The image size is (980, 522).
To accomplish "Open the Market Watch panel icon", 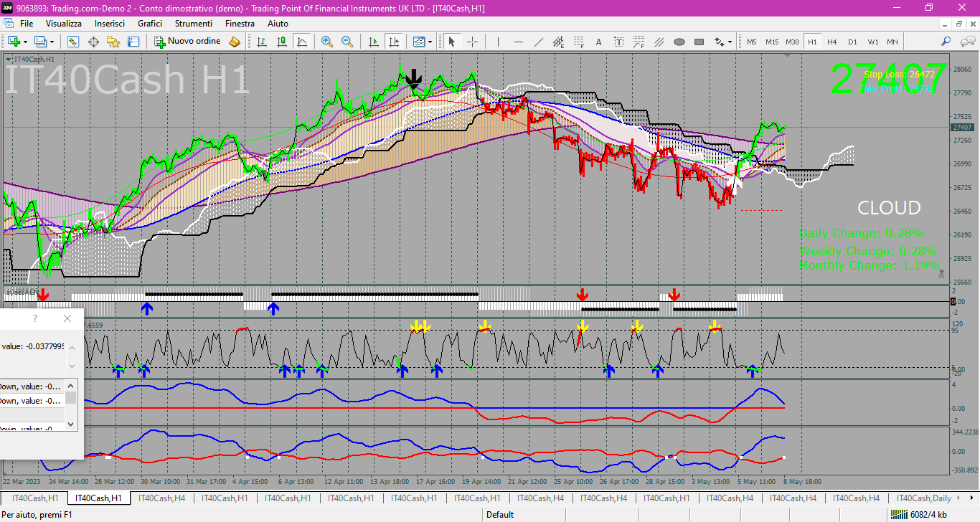I will pos(73,42).
